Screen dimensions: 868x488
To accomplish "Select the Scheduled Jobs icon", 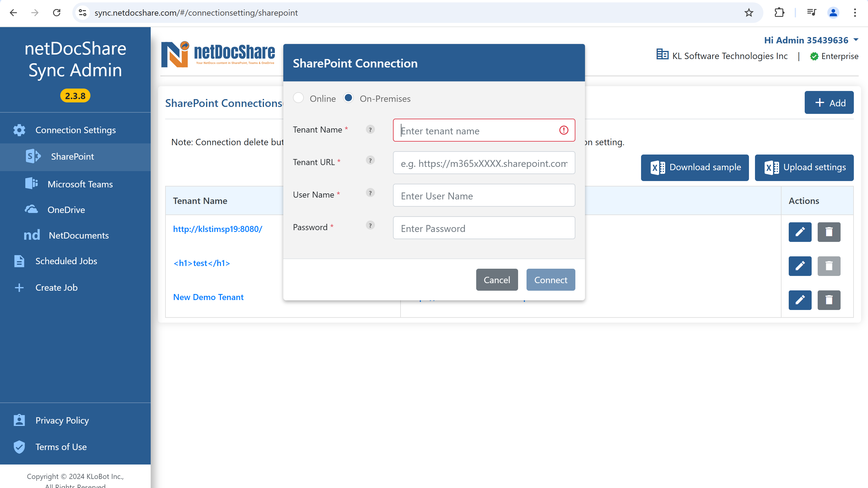I will pos(19,260).
